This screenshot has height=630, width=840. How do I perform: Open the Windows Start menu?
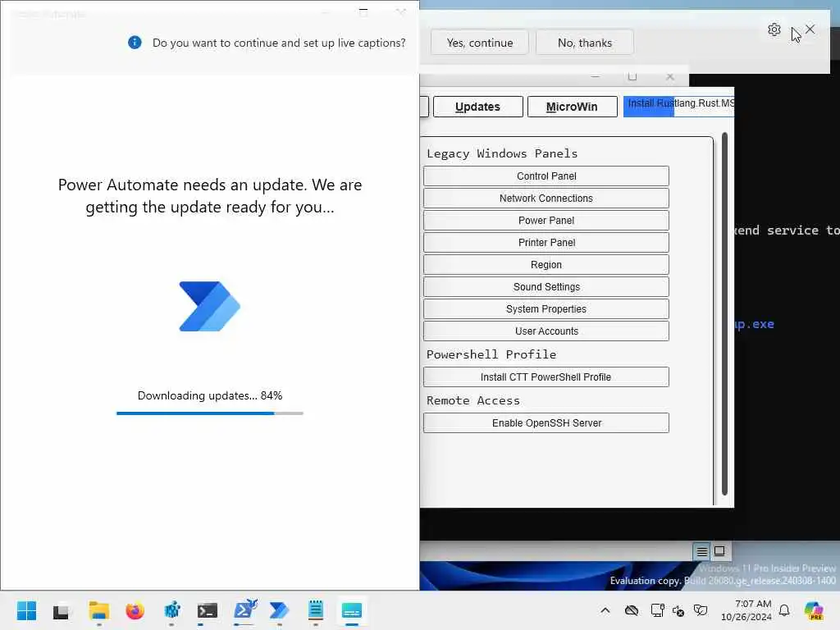[26, 610]
